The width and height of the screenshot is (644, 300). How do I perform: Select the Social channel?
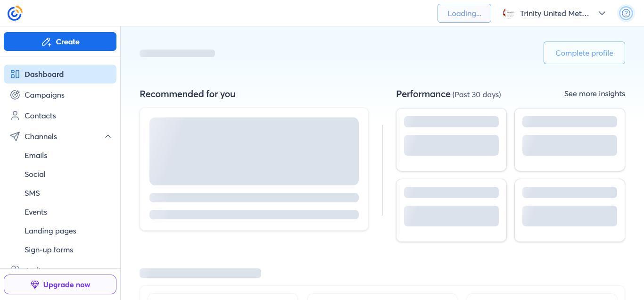pyautogui.click(x=35, y=174)
